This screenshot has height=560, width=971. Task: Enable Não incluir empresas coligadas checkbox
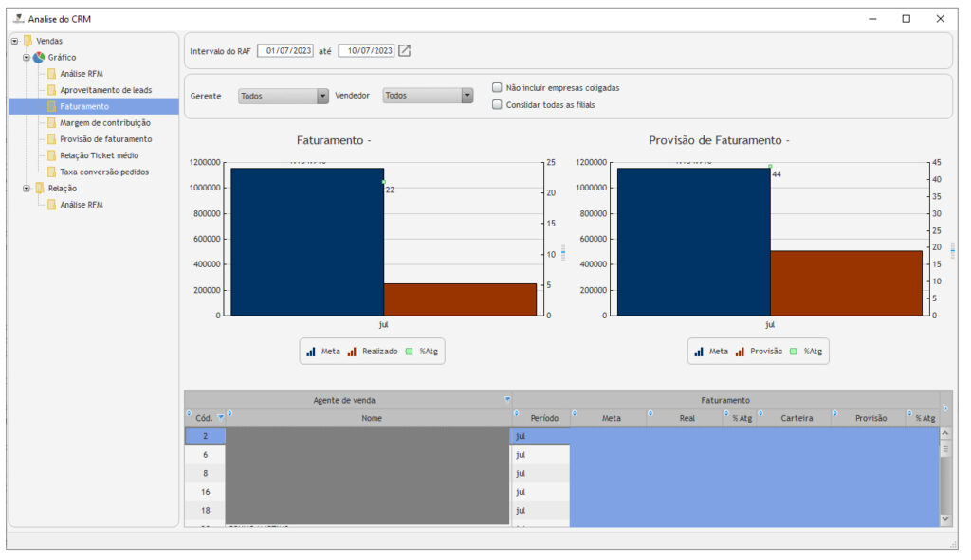(497, 88)
